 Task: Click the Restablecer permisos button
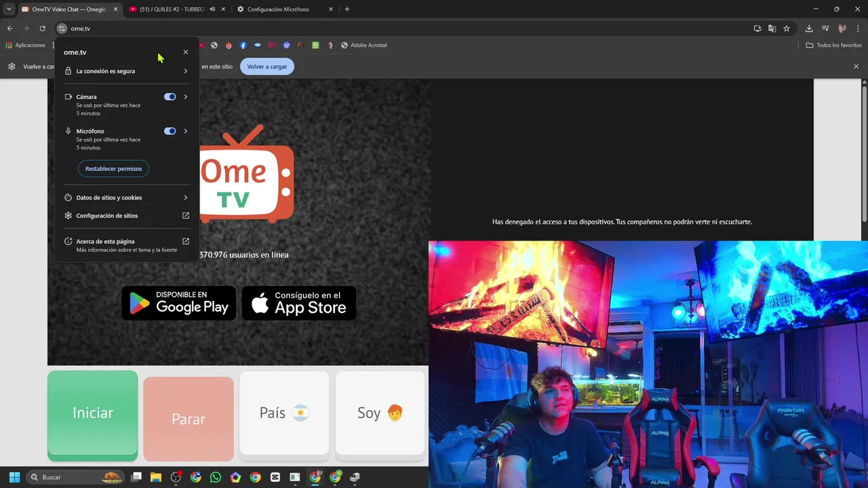click(113, 169)
